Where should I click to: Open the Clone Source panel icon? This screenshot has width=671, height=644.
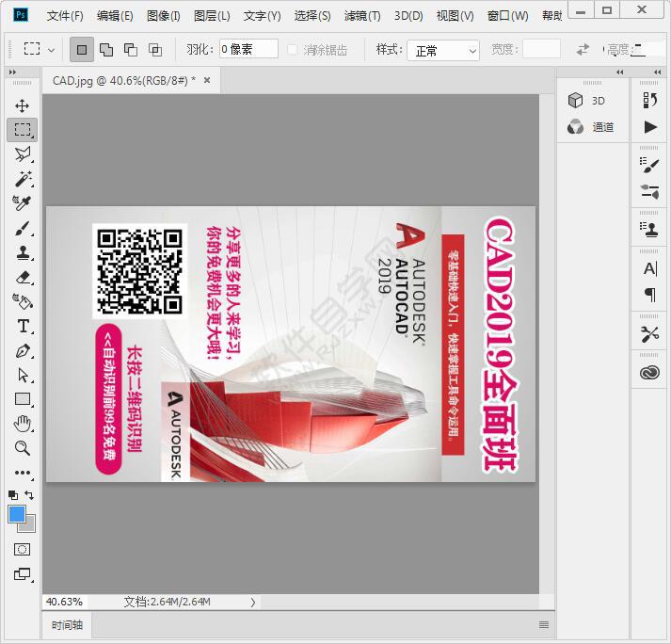(649, 230)
